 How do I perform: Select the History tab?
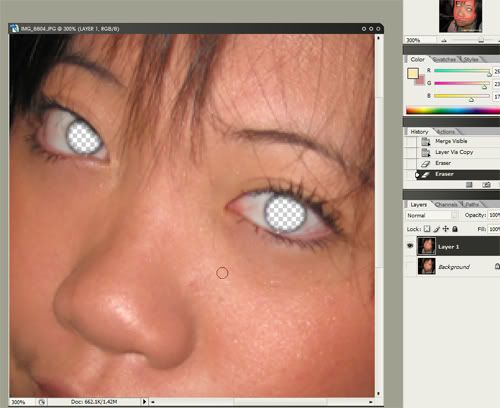pos(419,132)
